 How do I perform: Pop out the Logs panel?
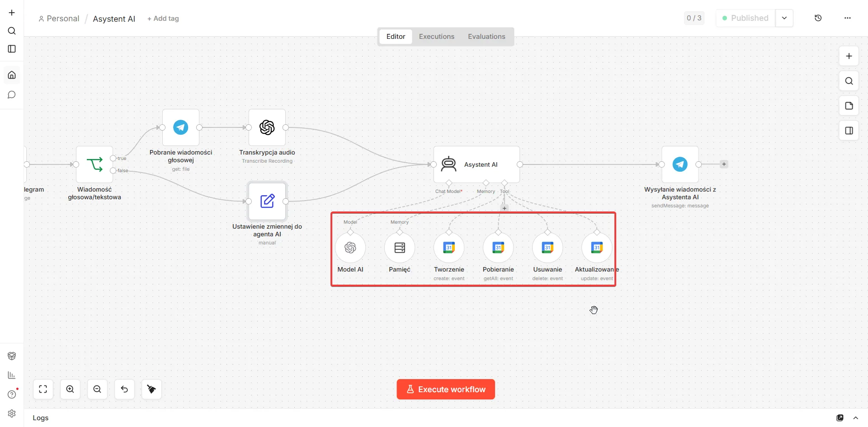pyautogui.click(x=840, y=418)
